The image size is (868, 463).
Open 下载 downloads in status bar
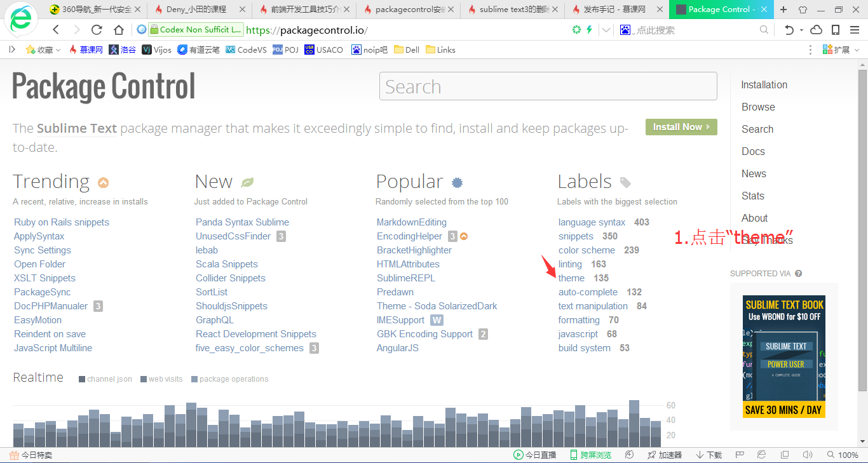709,455
